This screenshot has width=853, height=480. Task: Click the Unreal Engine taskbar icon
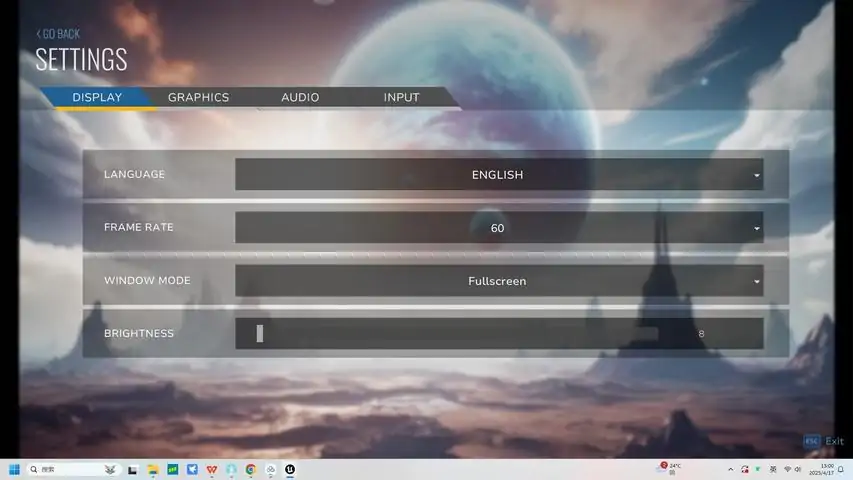tap(289, 469)
